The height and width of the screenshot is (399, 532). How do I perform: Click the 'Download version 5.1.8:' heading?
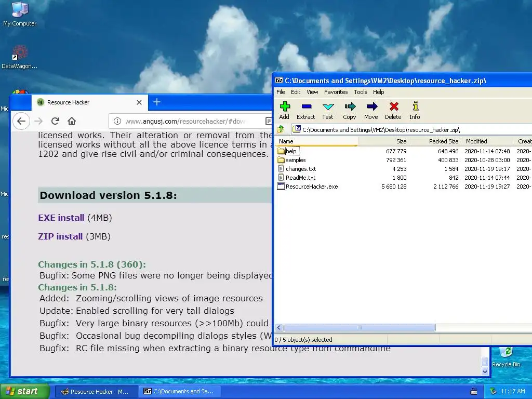click(108, 195)
